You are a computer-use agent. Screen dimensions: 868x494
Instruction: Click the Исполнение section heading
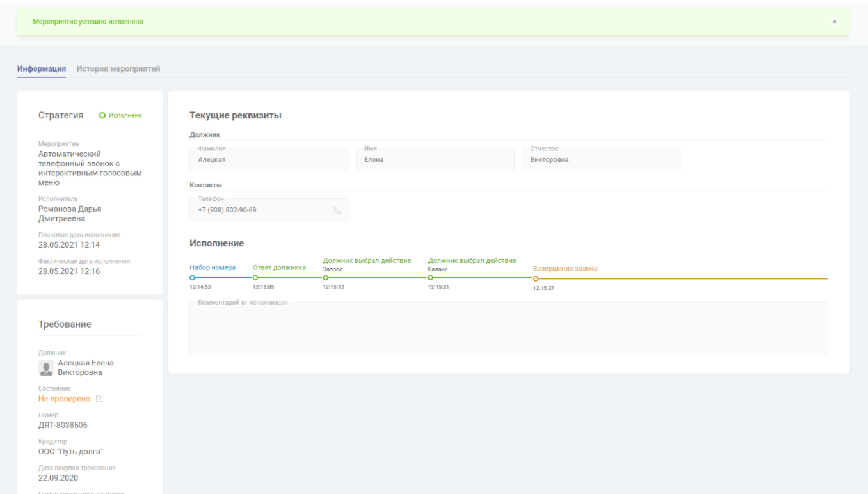[217, 244]
